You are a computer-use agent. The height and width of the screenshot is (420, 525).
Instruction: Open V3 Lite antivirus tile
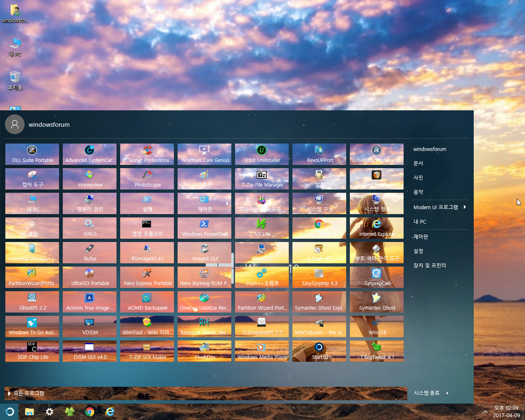click(x=262, y=228)
